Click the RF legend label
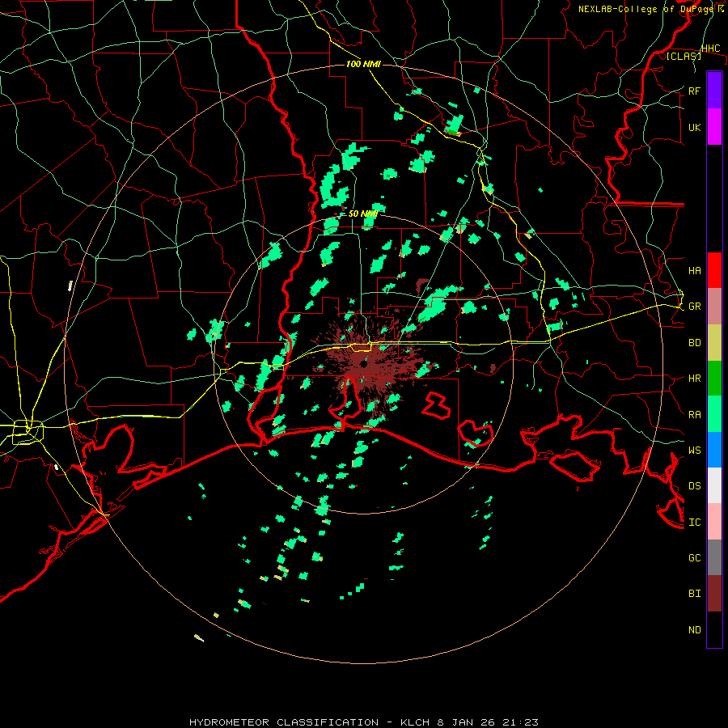728x728 pixels. click(694, 91)
